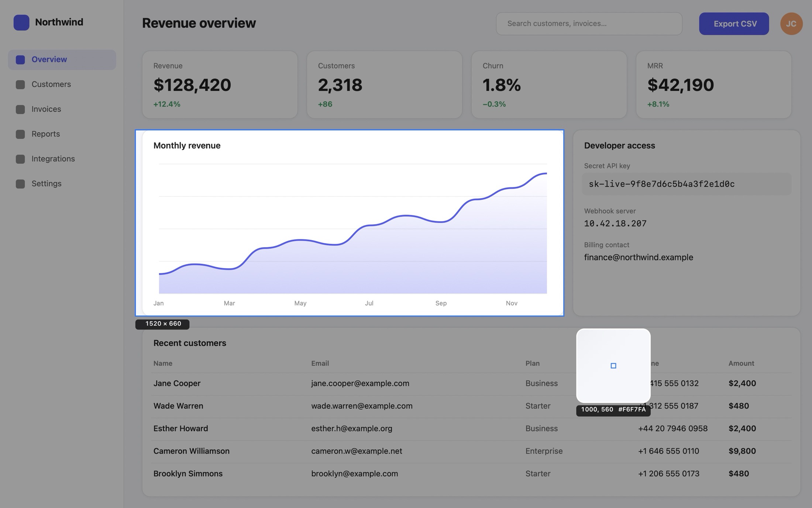812x508 pixels.
Task: Click esther.h@example.org email
Action: (351, 429)
